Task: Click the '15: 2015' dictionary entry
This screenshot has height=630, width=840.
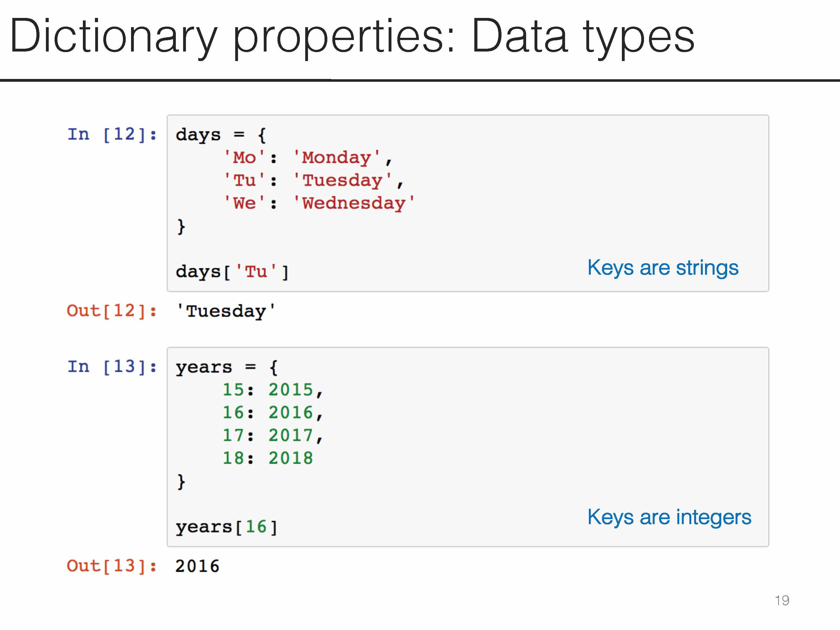Action: click(272, 390)
